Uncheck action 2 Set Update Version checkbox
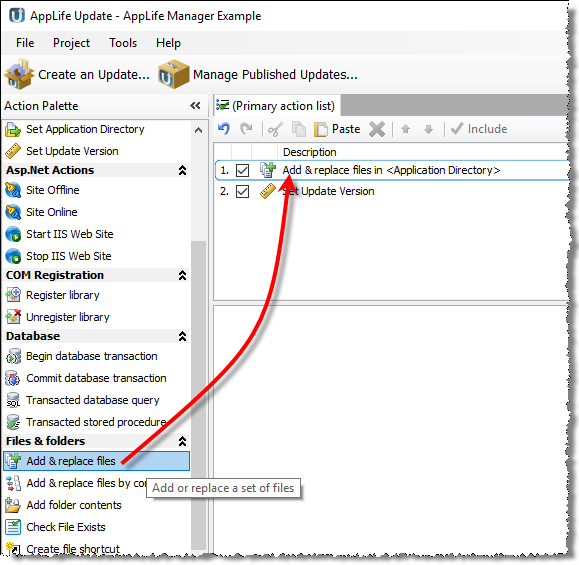The height and width of the screenshot is (565, 579). 242,192
